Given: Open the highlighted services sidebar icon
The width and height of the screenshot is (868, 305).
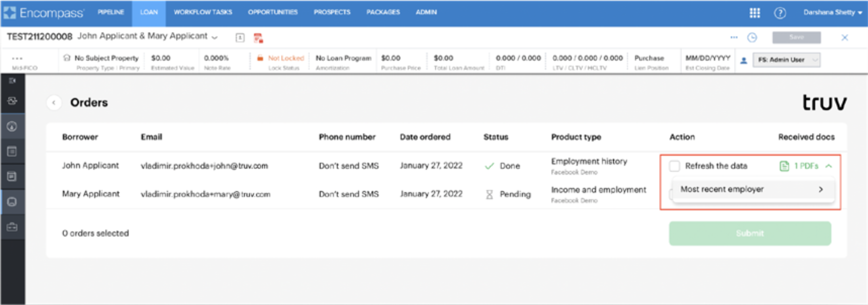Looking at the screenshot, I should point(12,202).
